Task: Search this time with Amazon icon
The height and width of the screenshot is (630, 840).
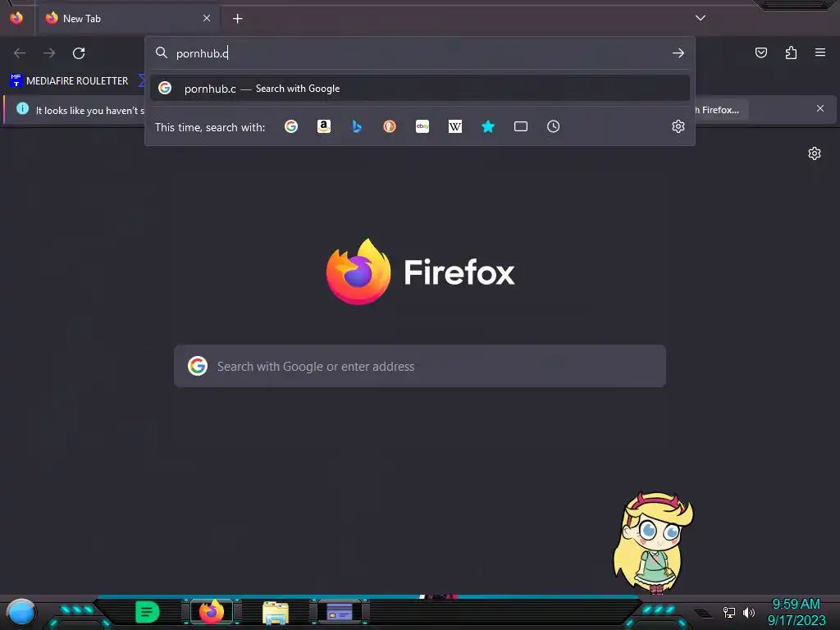Action: coord(323,126)
